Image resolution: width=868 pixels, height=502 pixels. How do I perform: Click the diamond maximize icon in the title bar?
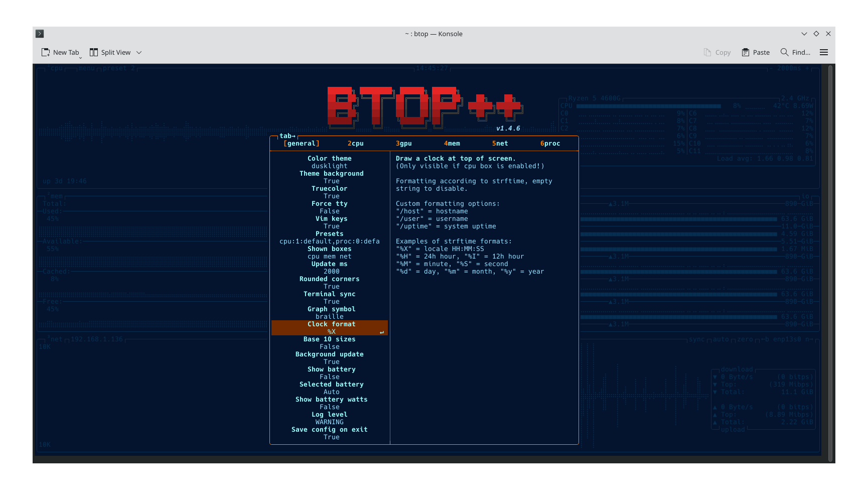coord(816,34)
